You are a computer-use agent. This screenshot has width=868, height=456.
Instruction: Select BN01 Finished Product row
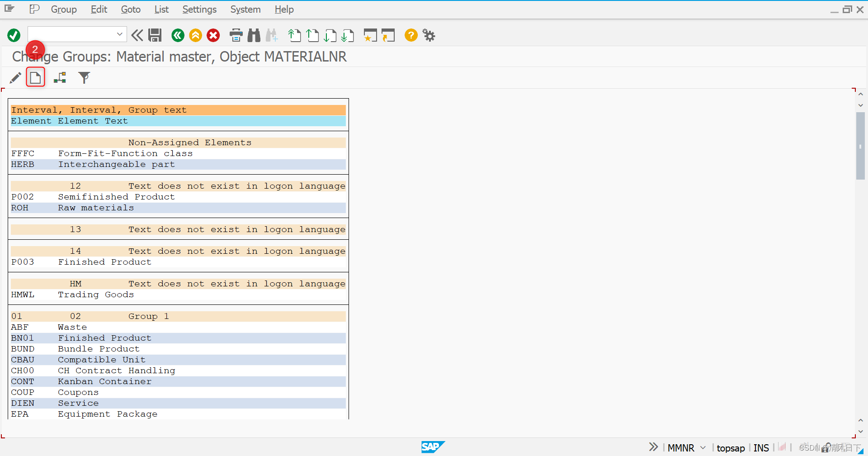point(178,338)
